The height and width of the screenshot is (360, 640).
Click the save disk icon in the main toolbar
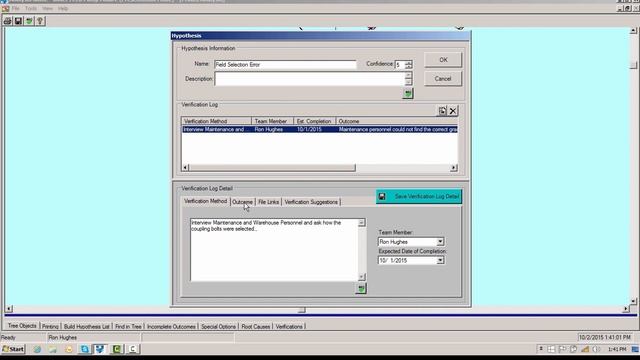click(x=18, y=21)
